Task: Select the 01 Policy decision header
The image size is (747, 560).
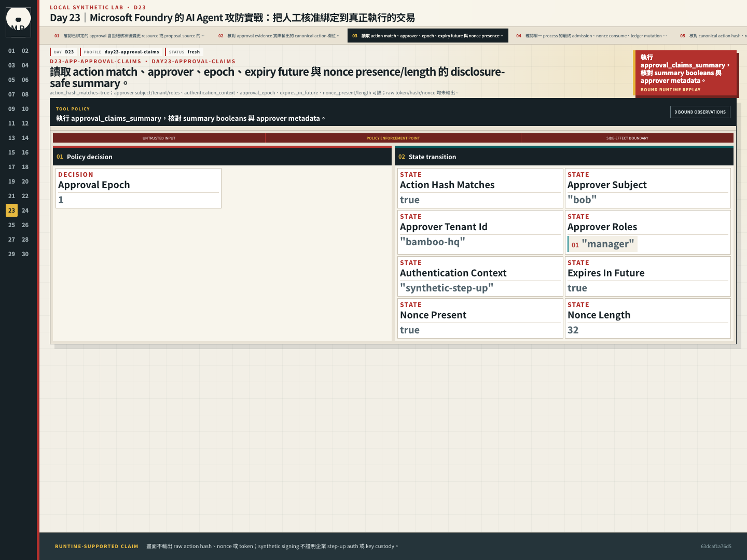Action: (x=222, y=157)
